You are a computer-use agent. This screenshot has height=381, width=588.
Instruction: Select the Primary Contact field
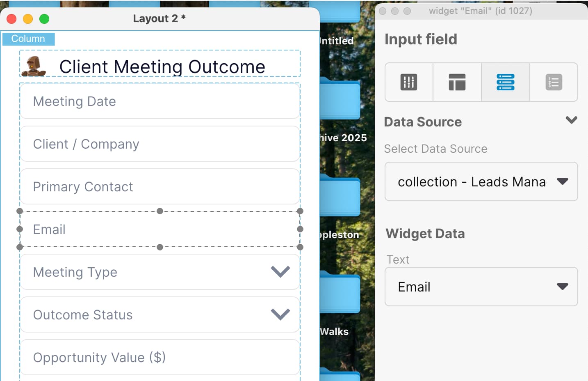pos(160,187)
